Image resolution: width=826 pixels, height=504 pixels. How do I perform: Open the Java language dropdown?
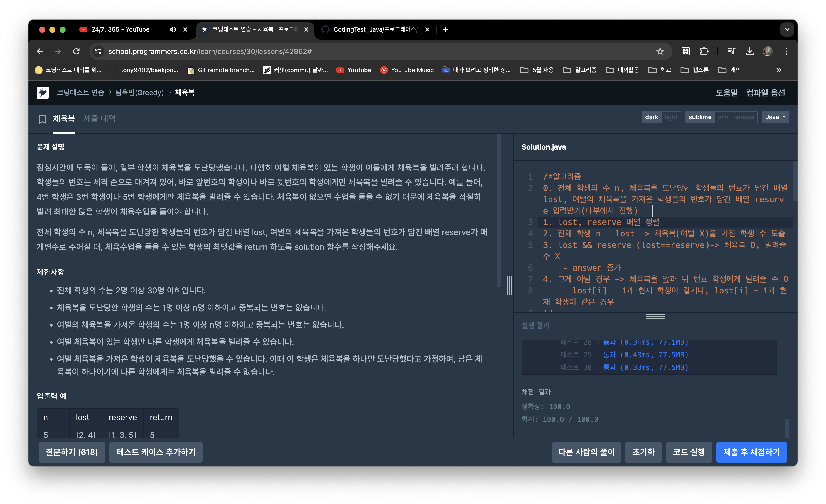click(x=775, y=117)
